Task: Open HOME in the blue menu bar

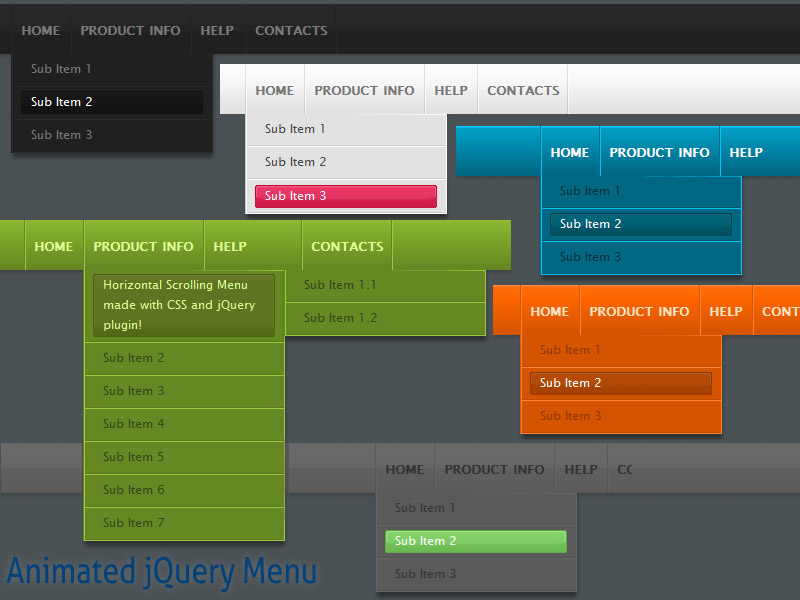Action: (570, 152)
